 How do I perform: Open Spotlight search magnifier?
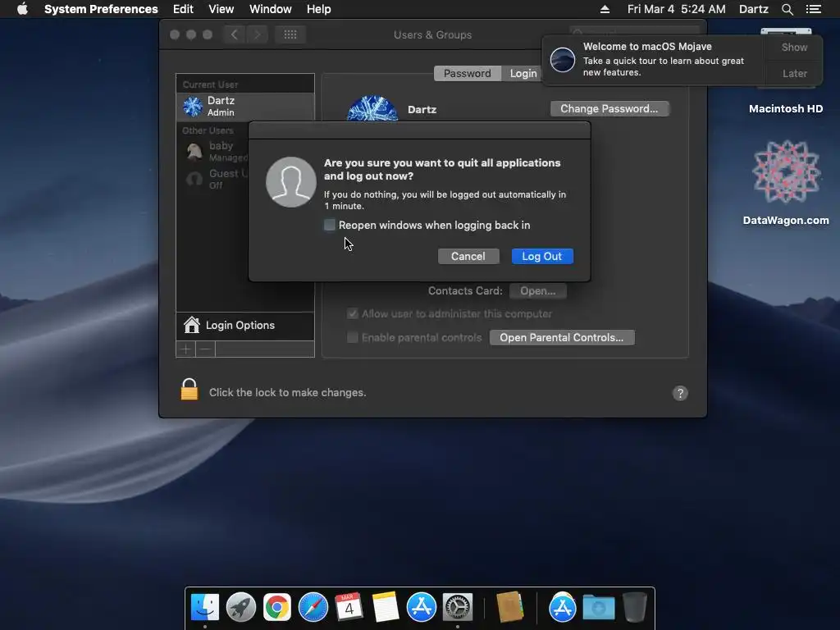click(787, 9)
